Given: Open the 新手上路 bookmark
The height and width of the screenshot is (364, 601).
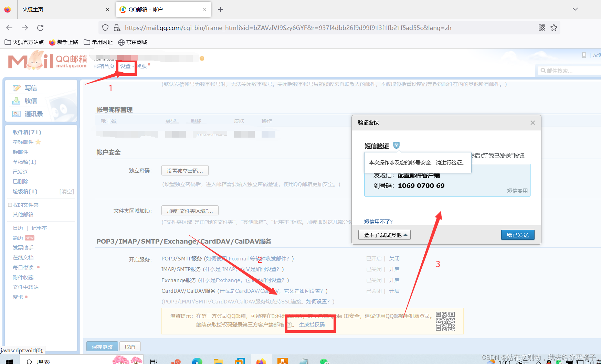Looking at the screenshot, I should pos(64,42).
